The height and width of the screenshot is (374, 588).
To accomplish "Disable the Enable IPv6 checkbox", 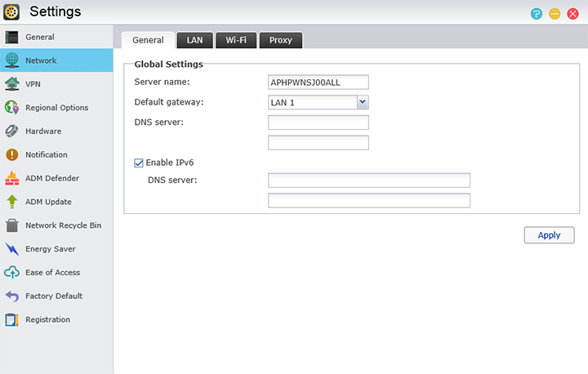I will pyautogui.click(x=139, y=163).
